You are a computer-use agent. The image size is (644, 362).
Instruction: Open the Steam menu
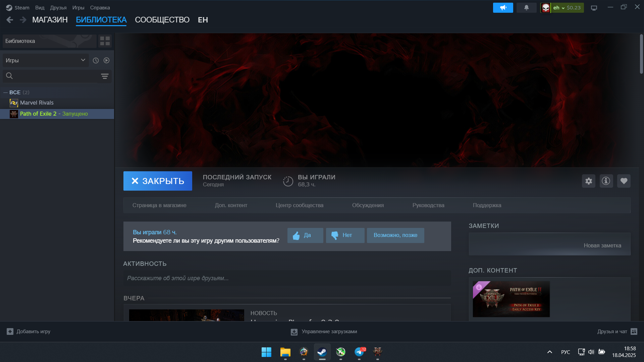(18, 8)
